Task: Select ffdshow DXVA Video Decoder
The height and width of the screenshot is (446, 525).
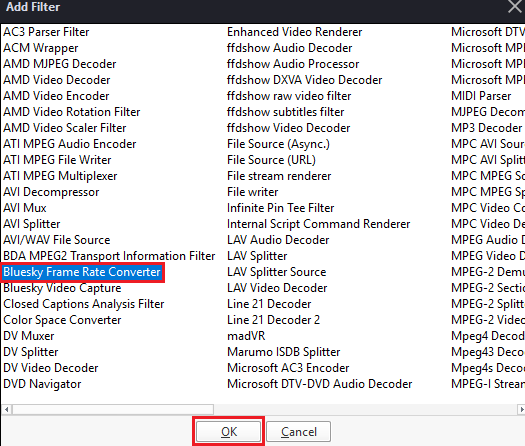Action: [305, 80]
